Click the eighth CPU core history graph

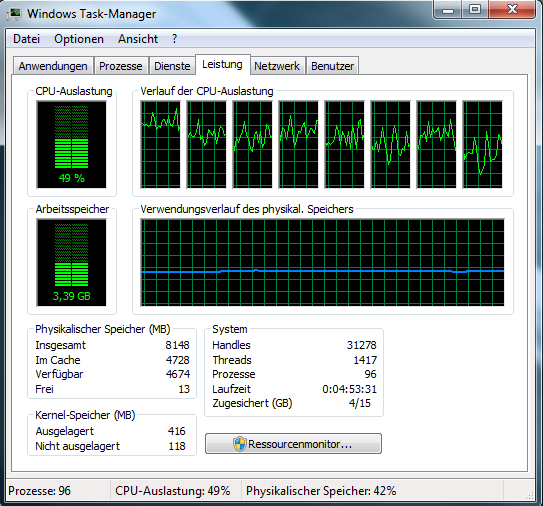pos(482,144)
